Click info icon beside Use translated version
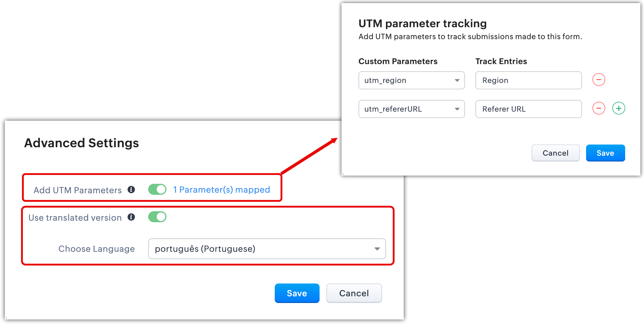 131,217
